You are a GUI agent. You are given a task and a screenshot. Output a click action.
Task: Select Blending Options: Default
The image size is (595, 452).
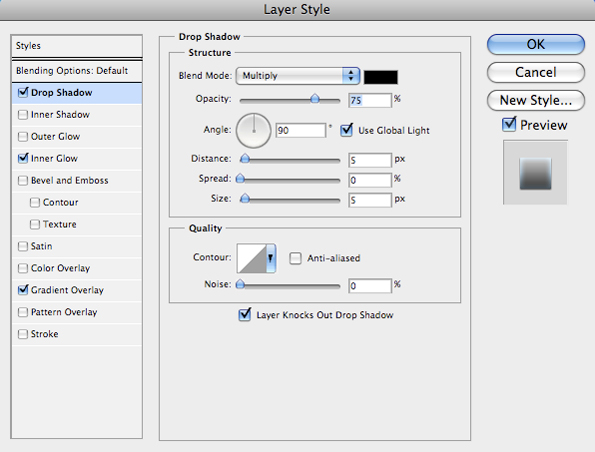click(77, 71)
